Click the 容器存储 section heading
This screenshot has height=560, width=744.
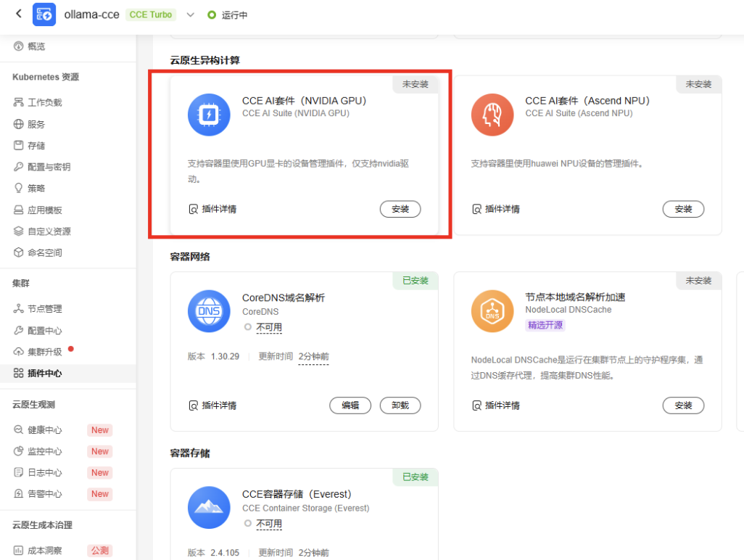pos(190,453)
